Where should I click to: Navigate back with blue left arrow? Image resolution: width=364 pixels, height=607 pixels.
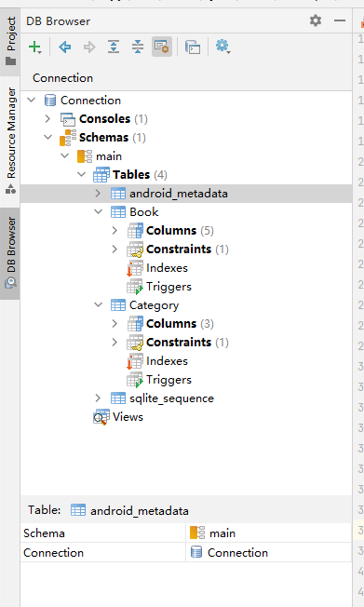tap(64, 47)
